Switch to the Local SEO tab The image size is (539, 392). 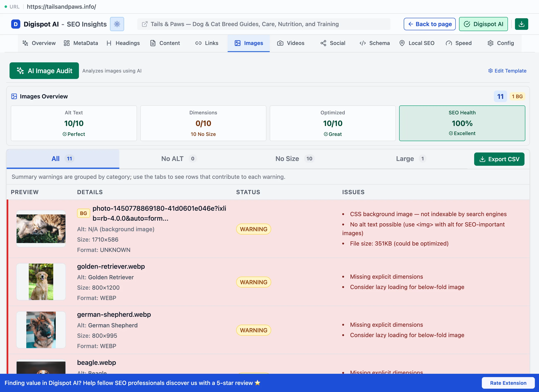click(x=417, y=43)
